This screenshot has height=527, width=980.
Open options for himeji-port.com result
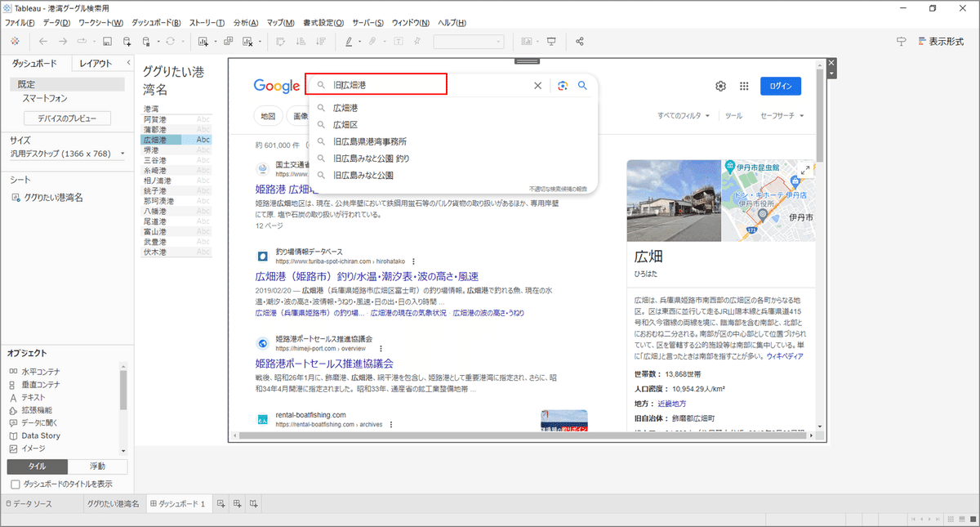click(x=381, y=348)
